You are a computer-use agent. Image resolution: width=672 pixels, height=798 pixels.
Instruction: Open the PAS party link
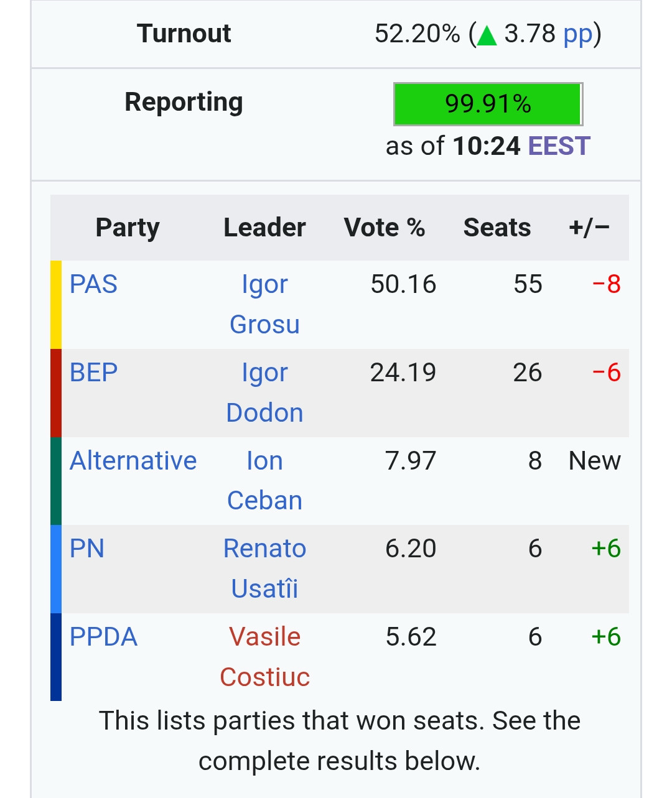[x=93, y=284]
